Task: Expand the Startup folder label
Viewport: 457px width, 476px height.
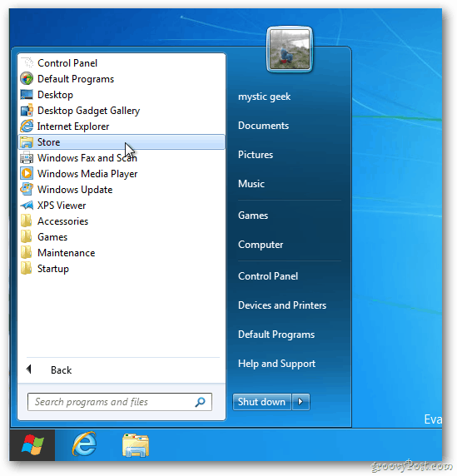Action: (x=53, y=269)
